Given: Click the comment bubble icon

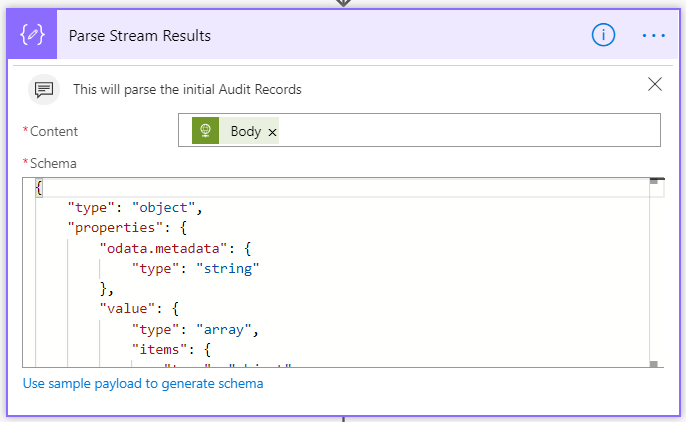Looking at the screenshot, I should click(44, 90).
